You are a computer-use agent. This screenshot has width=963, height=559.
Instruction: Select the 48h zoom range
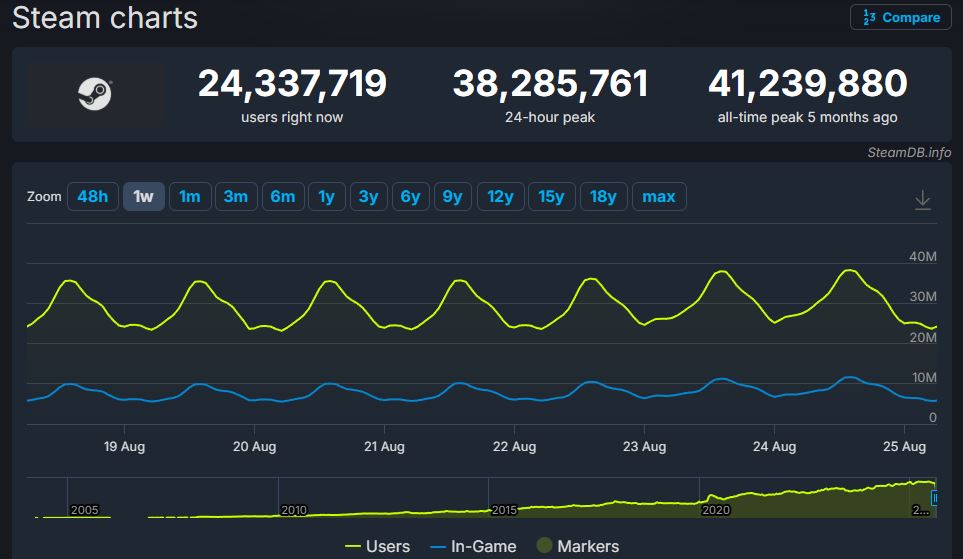pos(92,197)
